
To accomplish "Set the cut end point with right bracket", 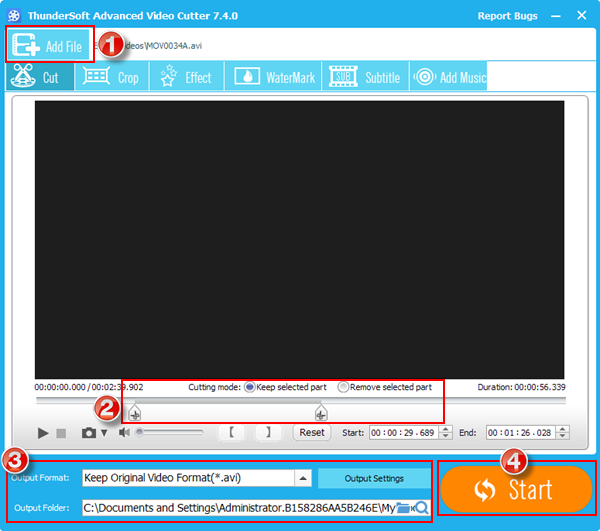I will [x=267, y=433].
